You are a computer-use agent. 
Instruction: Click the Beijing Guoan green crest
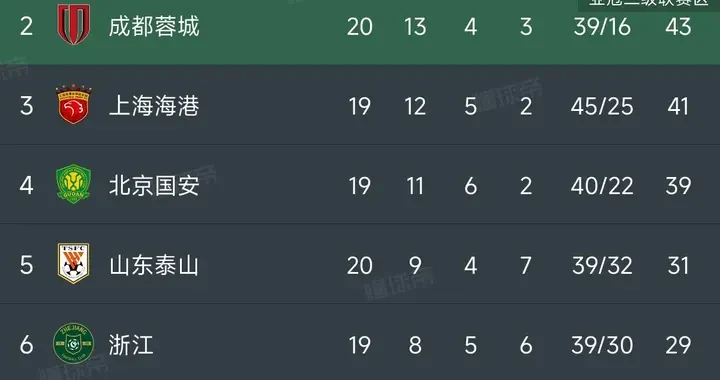point(73,184)
